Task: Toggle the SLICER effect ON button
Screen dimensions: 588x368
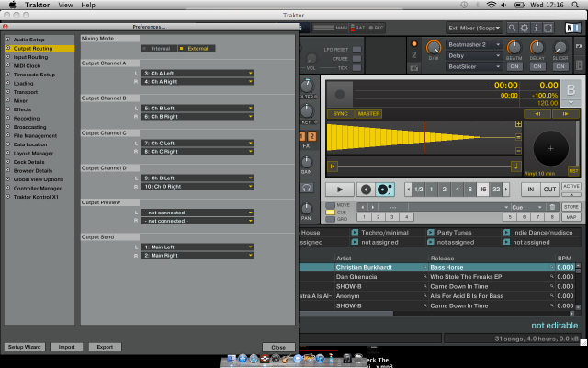Action: tap(560, 66)
